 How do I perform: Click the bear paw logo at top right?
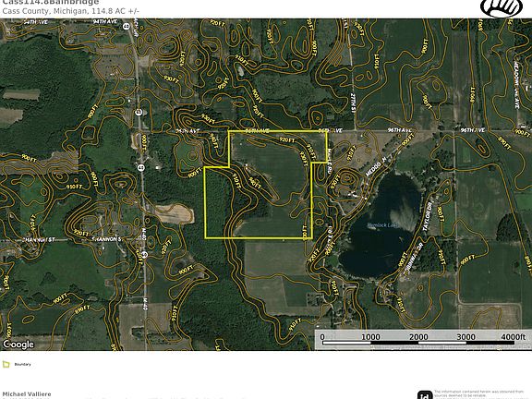coord(502,8)
